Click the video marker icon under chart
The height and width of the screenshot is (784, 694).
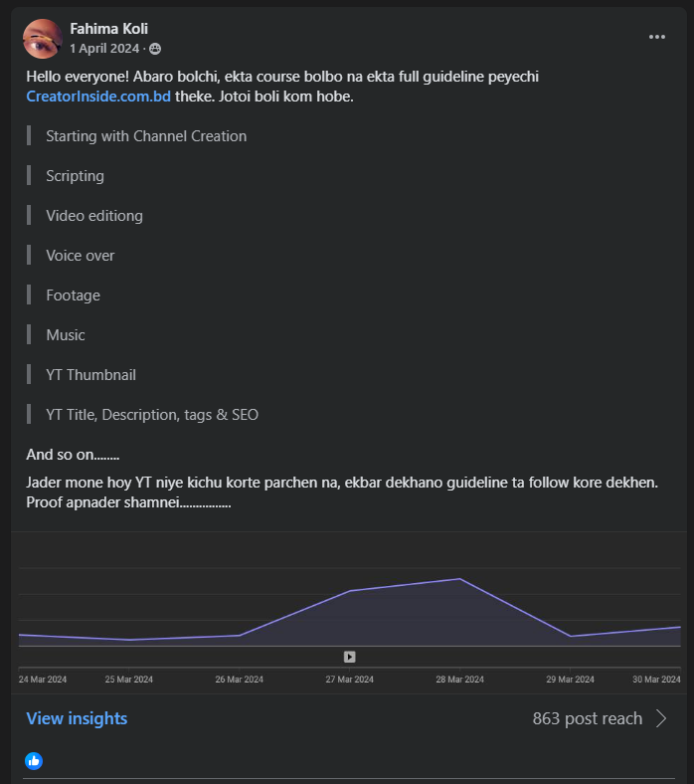[x=350, y=657]
